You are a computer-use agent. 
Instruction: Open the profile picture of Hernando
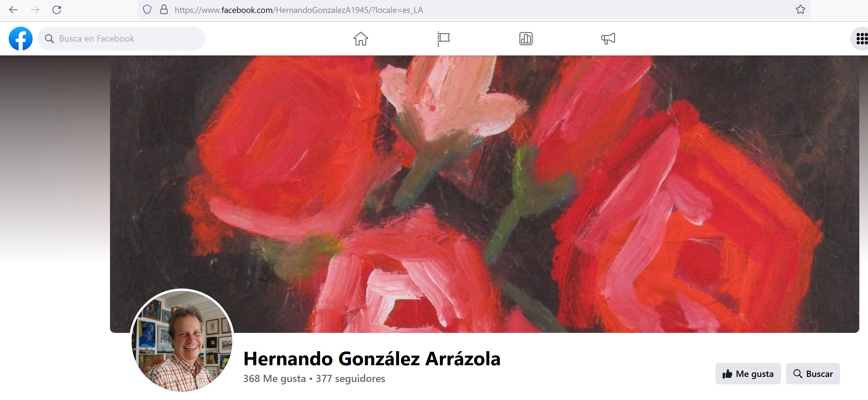point(182,340)
